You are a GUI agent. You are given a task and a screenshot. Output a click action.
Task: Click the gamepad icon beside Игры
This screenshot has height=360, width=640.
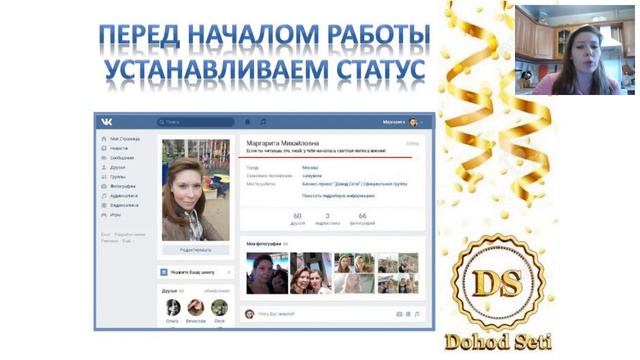click(x=104, y=215)
